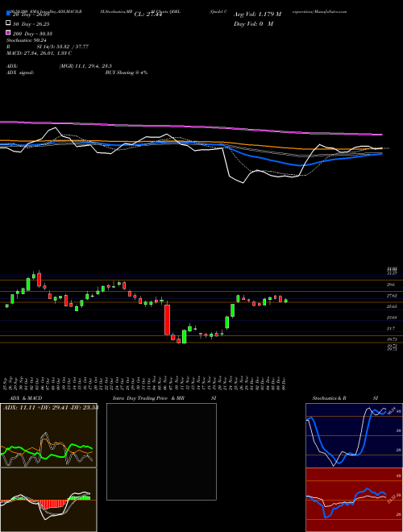Click the empty Intra Day trading price panel
The image size is (403, 532).
pyautogui.click(x=161, y=451)
